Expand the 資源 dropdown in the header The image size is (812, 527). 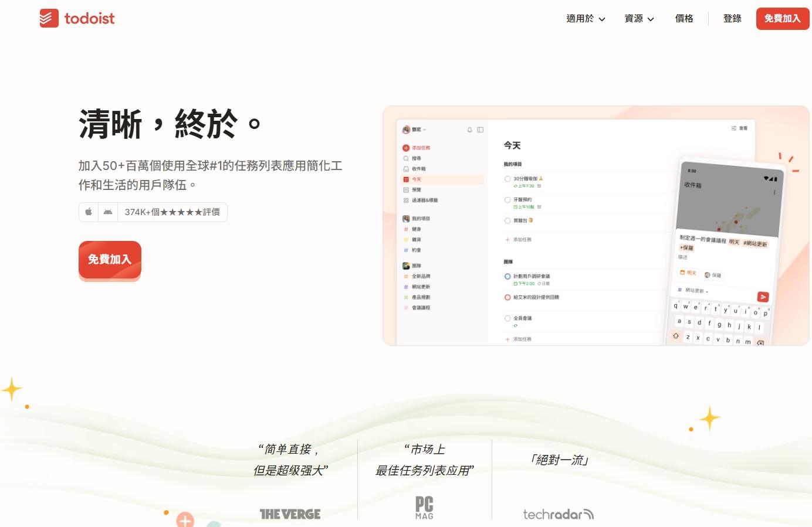[639, 19]
